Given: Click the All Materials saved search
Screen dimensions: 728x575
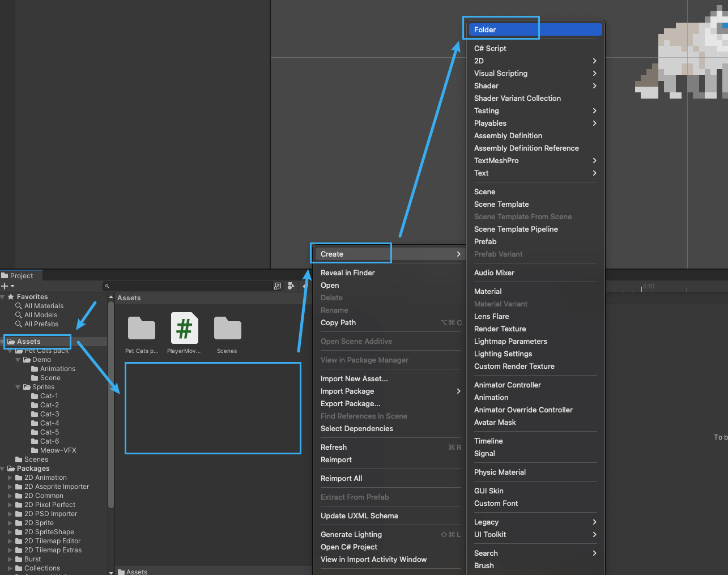Looking at the screenshot, I should click(x=43, y=306).
